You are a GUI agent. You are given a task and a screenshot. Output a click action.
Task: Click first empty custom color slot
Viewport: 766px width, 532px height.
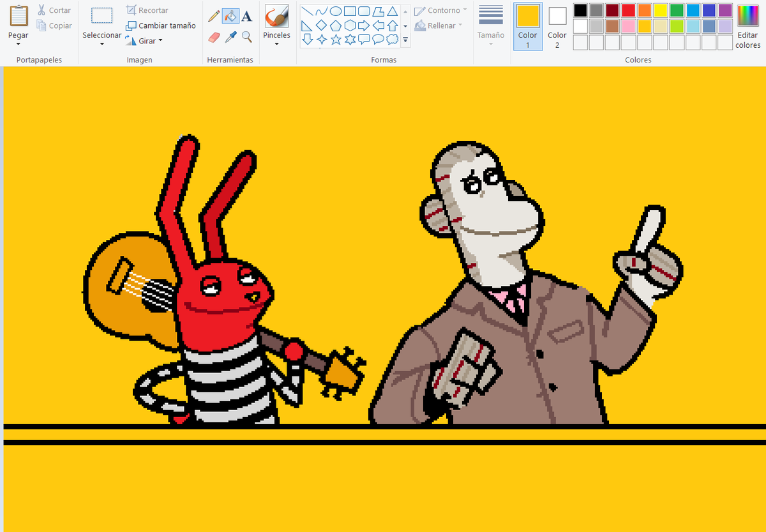click(580, 43)
